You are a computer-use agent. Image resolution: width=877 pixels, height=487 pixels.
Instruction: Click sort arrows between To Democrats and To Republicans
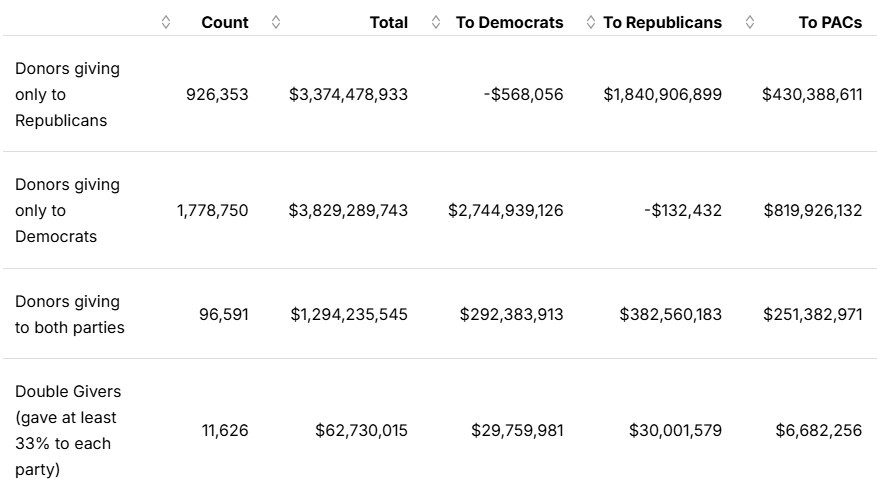click(x=591, y=22)
